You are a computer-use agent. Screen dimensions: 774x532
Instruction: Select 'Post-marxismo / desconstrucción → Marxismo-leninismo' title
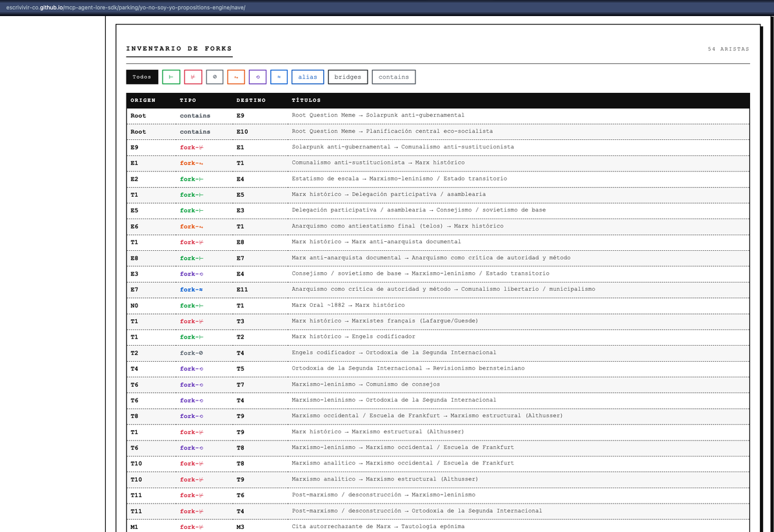click(x=383, y=495)
